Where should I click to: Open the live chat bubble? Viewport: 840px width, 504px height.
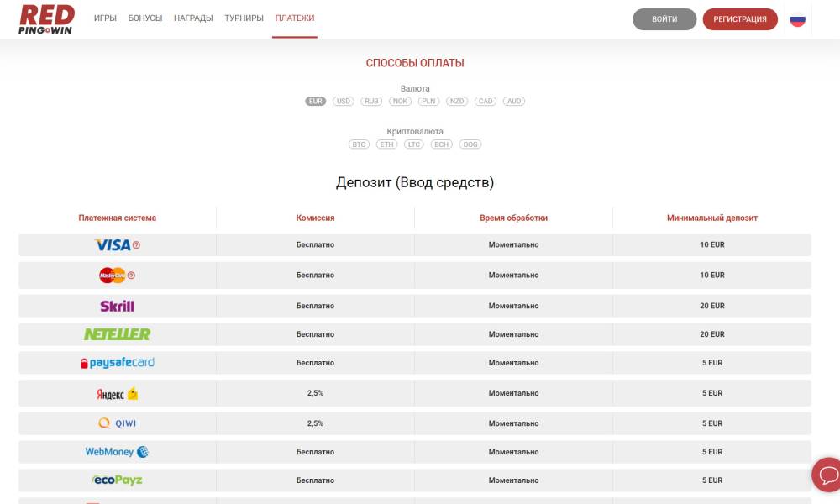pyautogui.click(x=827, y=475)
